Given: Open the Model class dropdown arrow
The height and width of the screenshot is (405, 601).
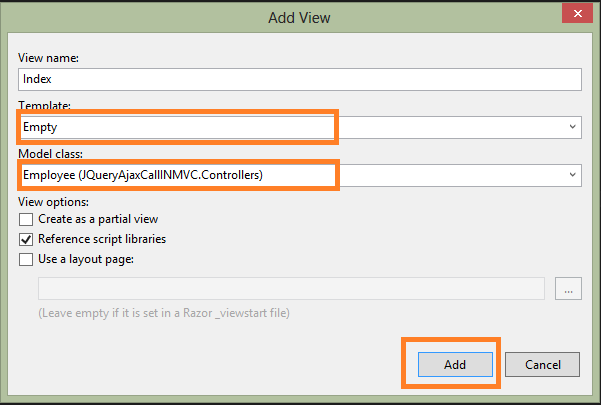Looking at the screenshot, I should tap(572, 175).
